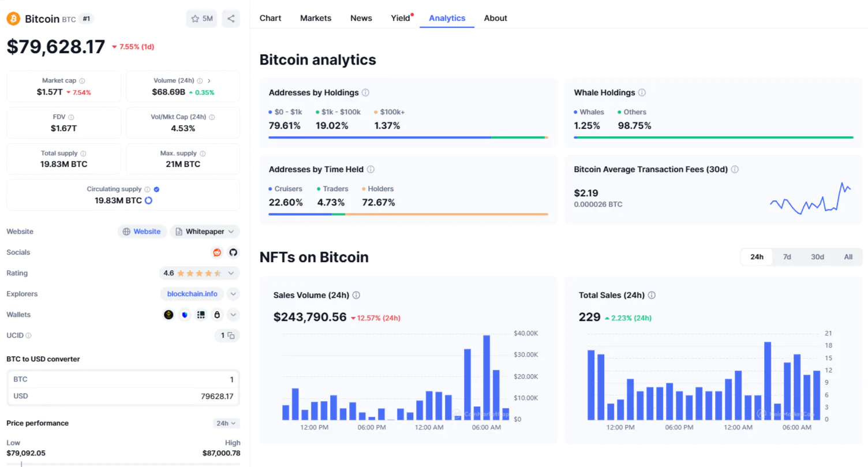Click the USD amount field in converter
This screenshot has width=868, height=467.
click(x=124, y=396)
